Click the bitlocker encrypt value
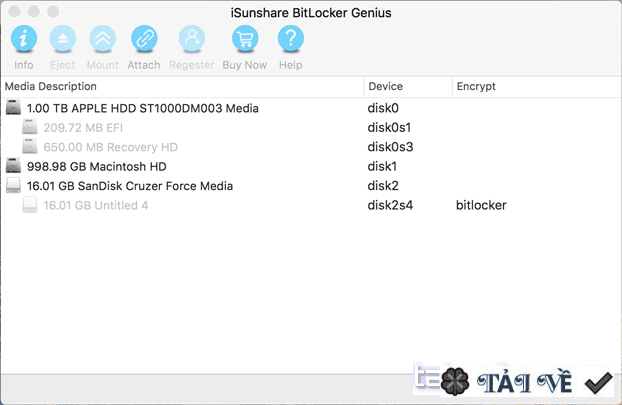Screen dimensions: 622x405 pos(481,205)
